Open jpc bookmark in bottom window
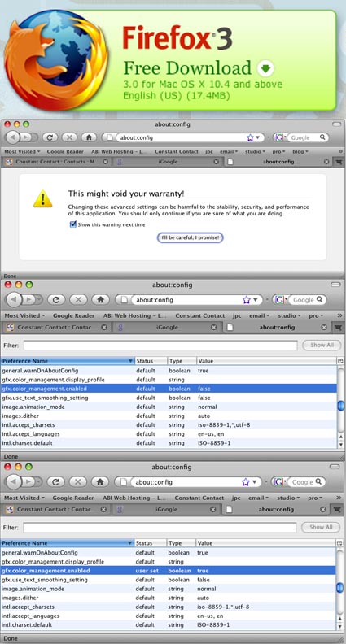Viewport: 346px width, 644px height. coord(236,498)
